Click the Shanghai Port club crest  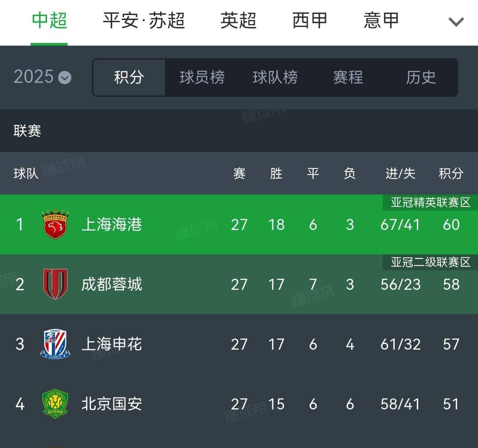(x=55, y=225)
